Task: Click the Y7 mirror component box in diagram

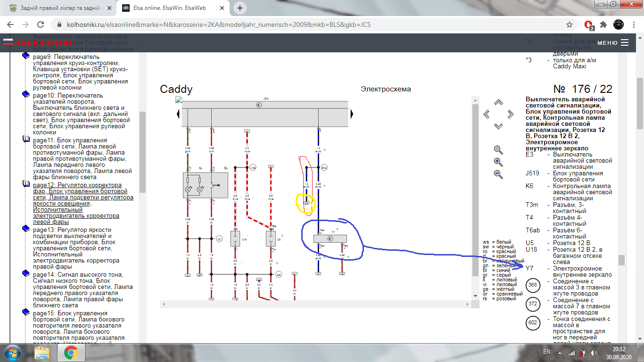Action: click(330, 239)
